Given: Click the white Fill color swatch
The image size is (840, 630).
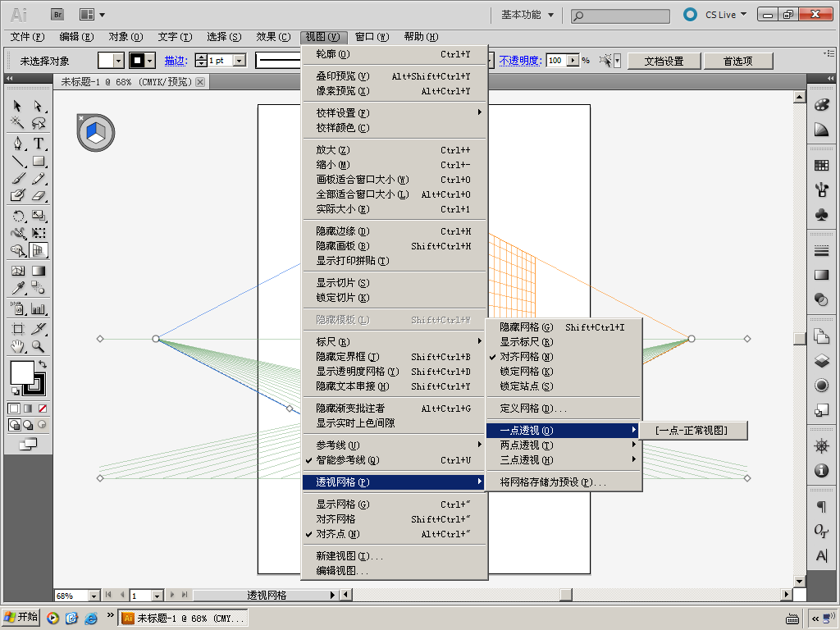Looking at the screenshot, I should pyautogui.click(x=21, y=372).
